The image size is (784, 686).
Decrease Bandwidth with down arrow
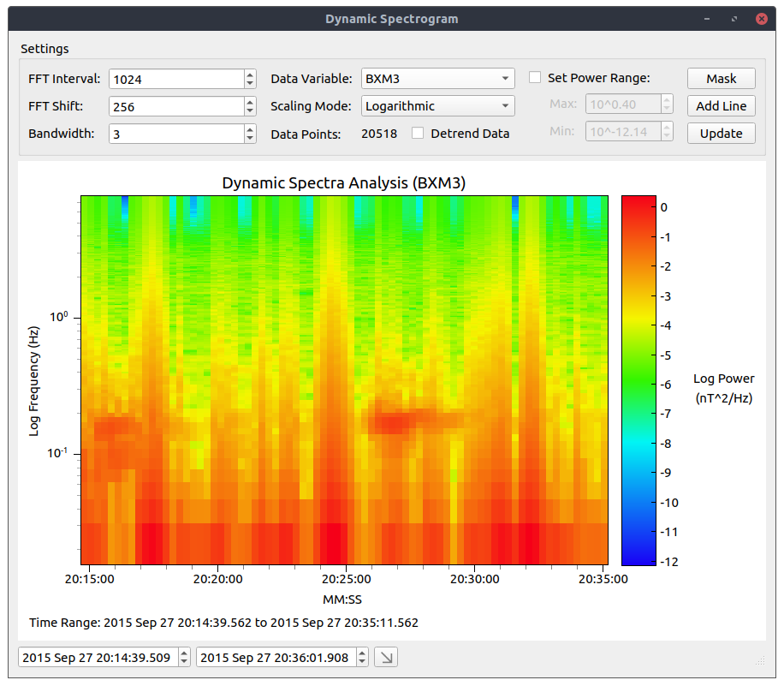250,139
